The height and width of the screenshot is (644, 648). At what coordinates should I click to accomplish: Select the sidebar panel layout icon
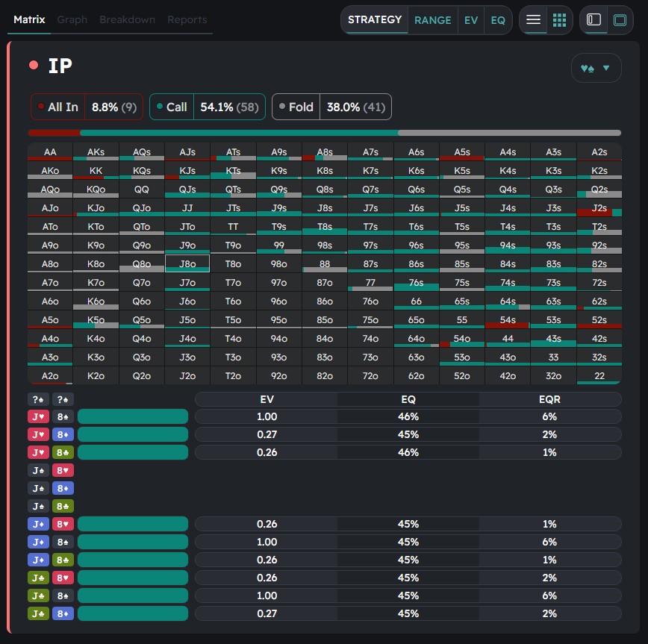tap(594, 20)
